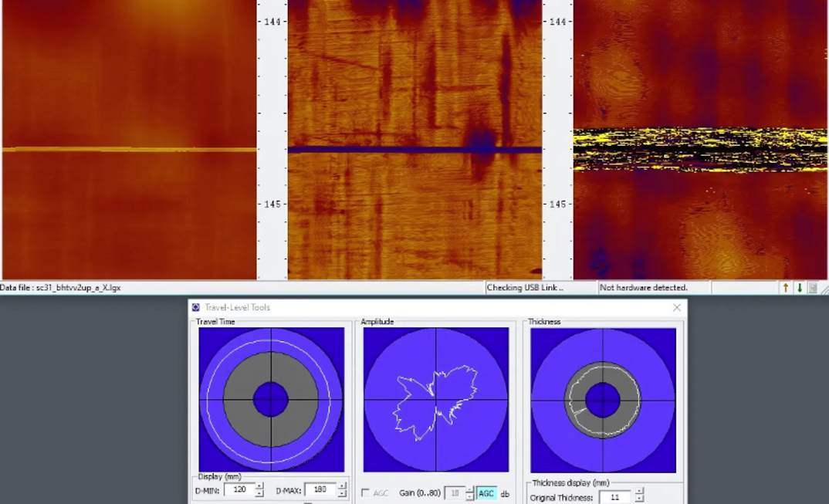Image resolution: width=829 pixels, height=504 pixels.
Task: Click the Thickness ring display
Action: click(x=604, y=398)
